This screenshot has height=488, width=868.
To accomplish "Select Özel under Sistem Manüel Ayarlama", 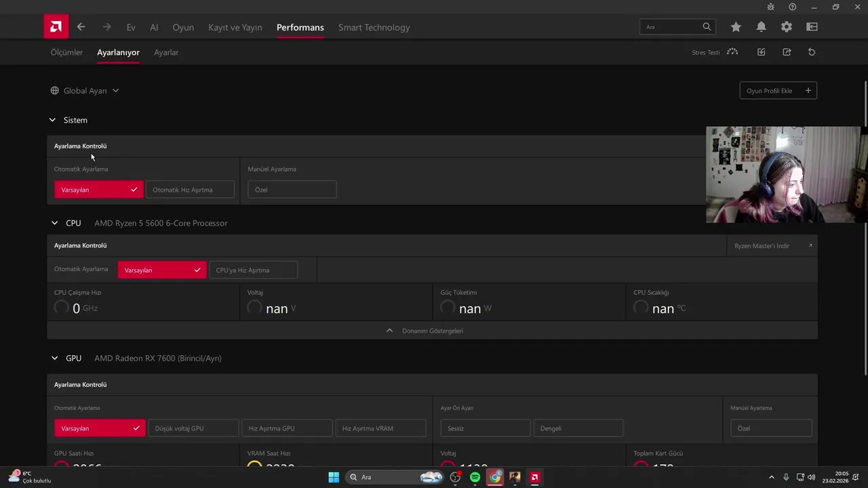I will click(x=292, y=190).
